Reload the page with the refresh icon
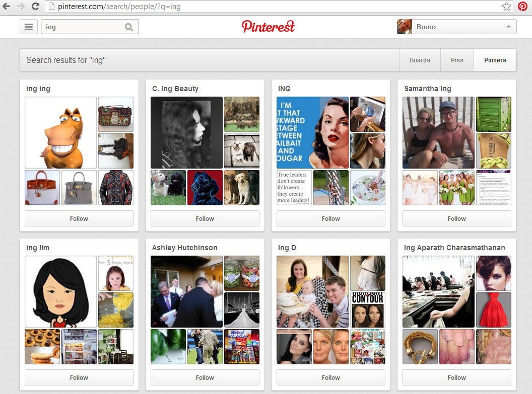Image resolution: width=532 pixels, height=394 pixels. (35, 7)
